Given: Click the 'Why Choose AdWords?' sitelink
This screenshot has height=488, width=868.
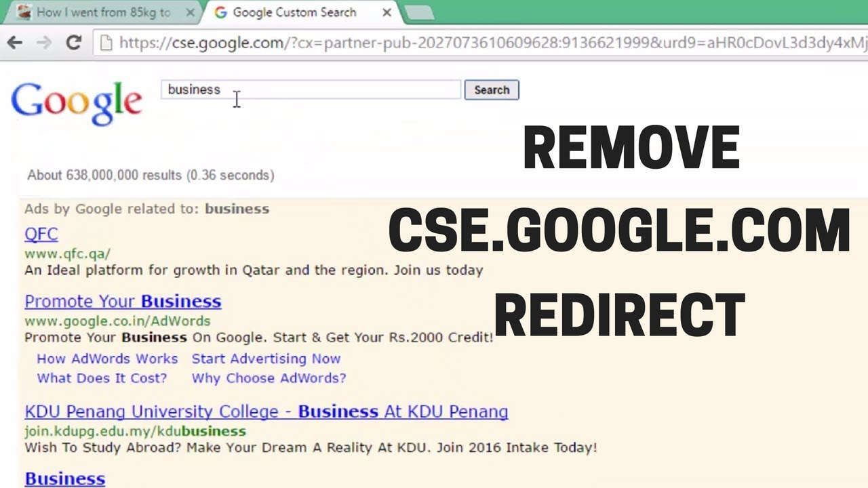Looking at the screenshot, I should [x=269, y=378].
